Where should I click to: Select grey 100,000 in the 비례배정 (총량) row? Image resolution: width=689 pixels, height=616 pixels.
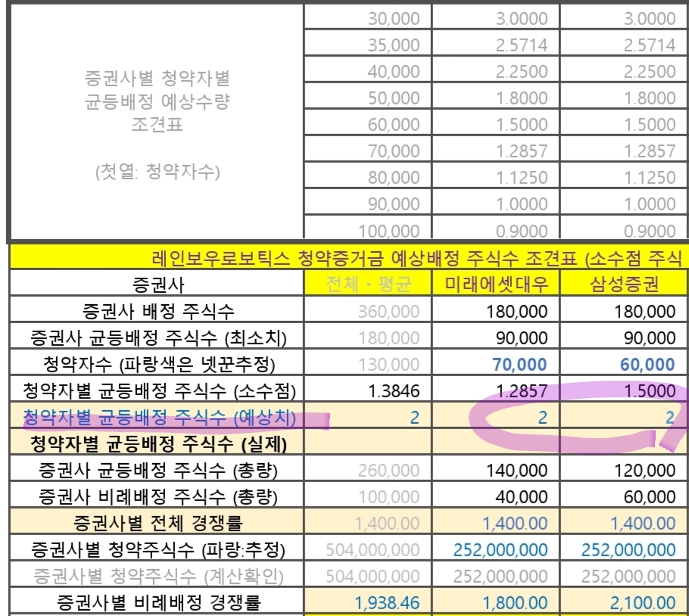point(367,495)
